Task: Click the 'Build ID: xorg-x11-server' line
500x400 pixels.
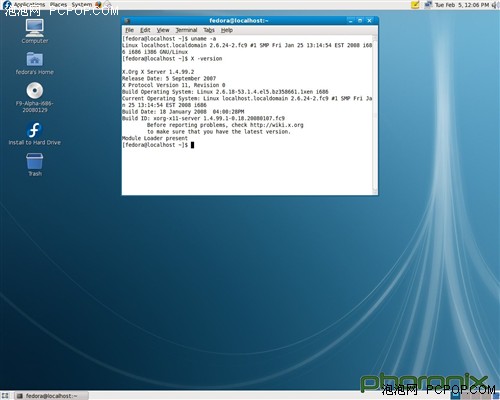Action: coord(203,118)
